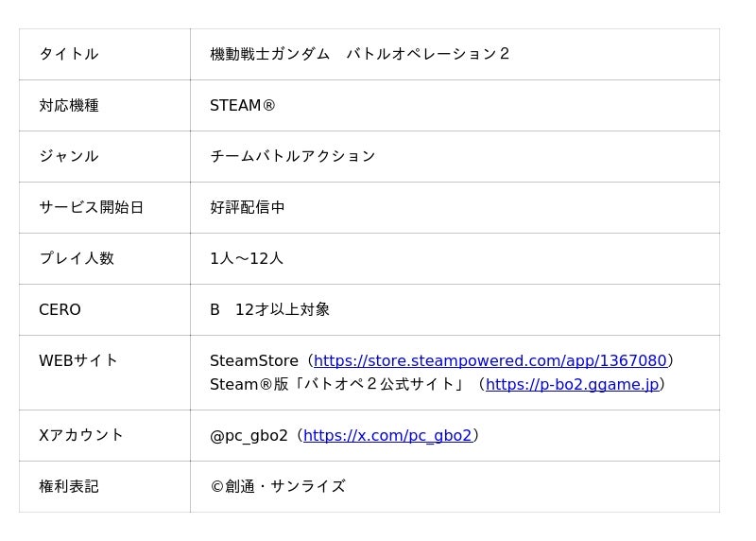Open the Steam Store app page link
Image resolution: width=756 pixels, height=541 pixels.
(x=490, y=361)
